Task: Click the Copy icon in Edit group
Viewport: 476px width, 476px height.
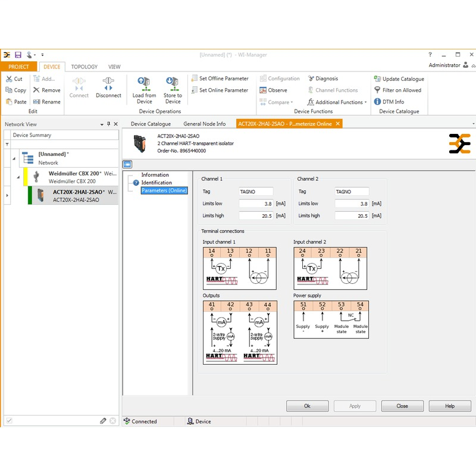Action: coord(9,90)
